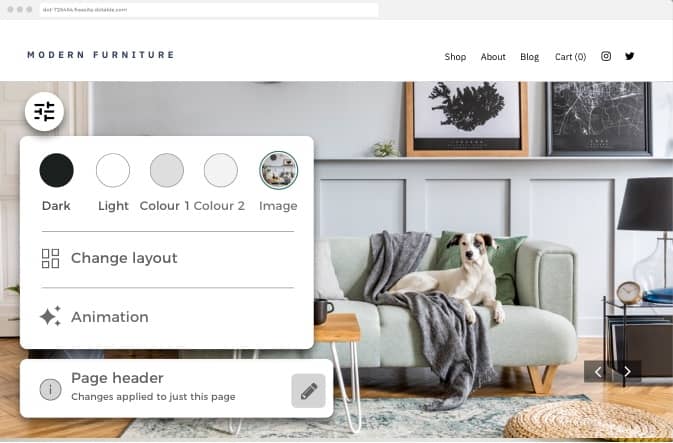Open the sliders settings round button

point(44,112)
